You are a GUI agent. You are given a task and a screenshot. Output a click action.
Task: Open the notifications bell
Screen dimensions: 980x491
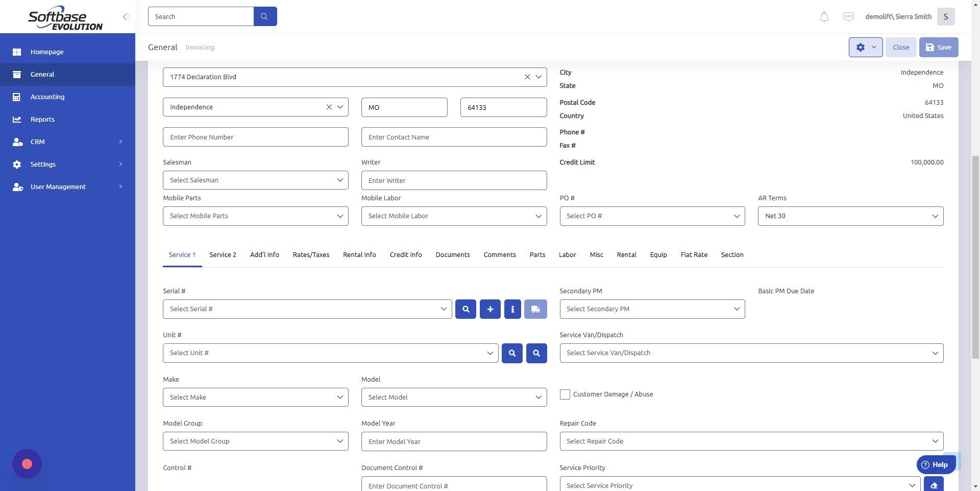(823, 16)
